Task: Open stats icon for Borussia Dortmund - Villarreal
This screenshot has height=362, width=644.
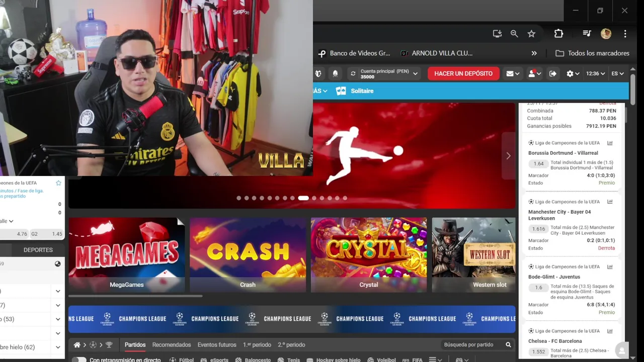Action: point(610,143)
